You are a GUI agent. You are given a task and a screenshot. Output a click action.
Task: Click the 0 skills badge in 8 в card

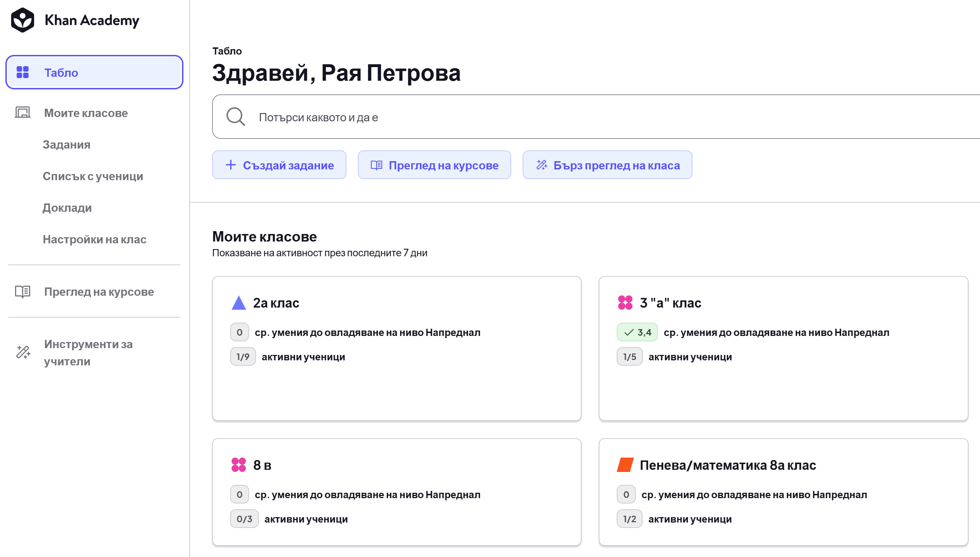click(x=239, y=494)
